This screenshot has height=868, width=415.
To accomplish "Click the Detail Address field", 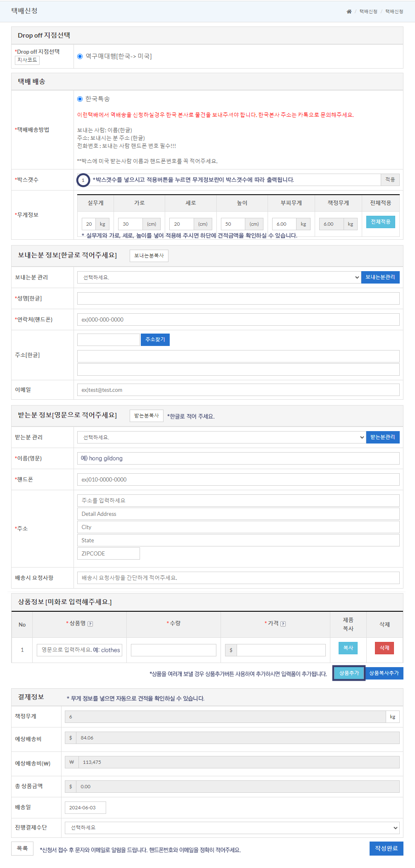I will 238,514.
